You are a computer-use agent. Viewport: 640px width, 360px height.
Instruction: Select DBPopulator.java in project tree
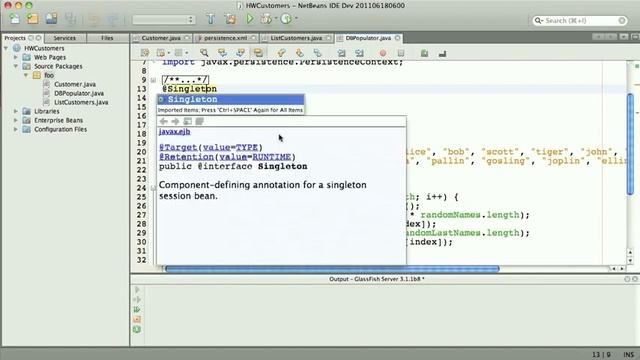coord(79,93)
